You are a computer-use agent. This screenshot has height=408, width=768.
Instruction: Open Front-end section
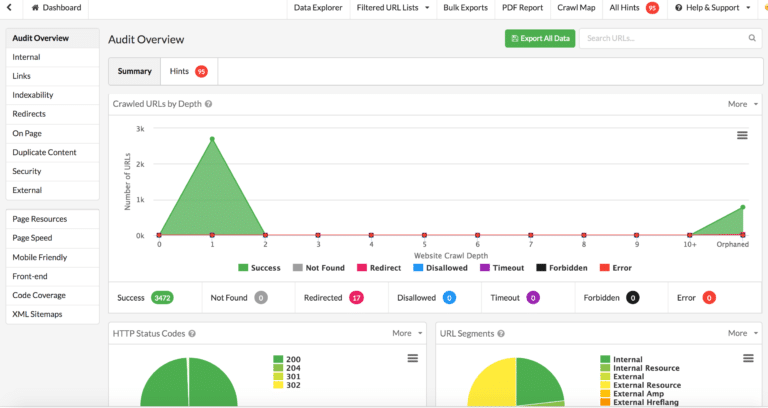[52, 276]
